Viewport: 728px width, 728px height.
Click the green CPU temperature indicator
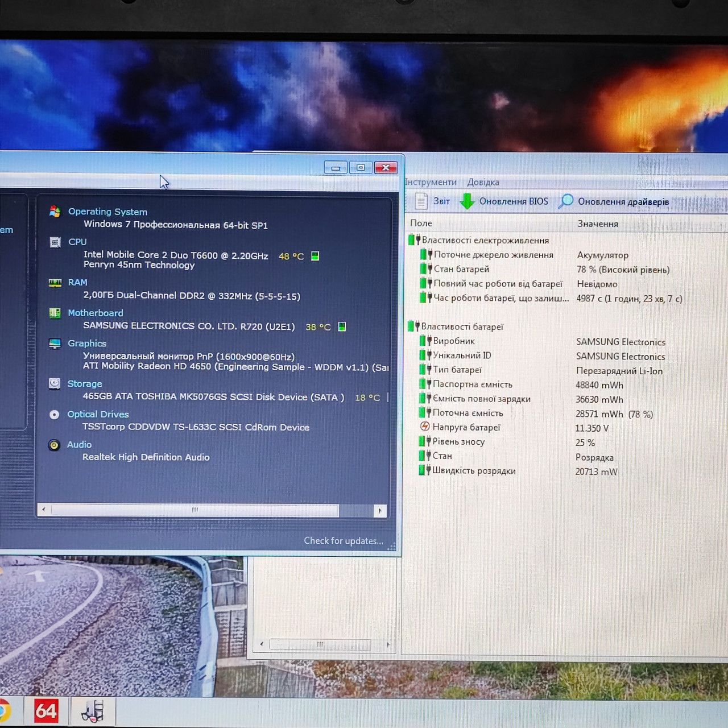click(315, 256)
